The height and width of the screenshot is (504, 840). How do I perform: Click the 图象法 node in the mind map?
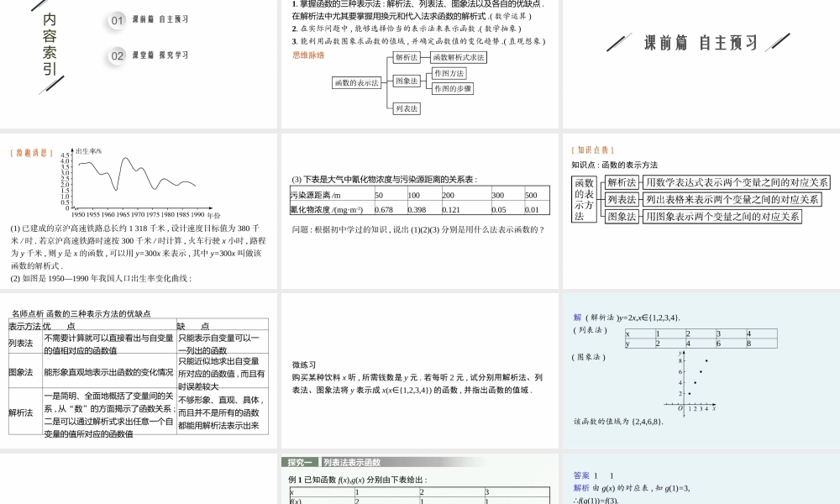407,81
